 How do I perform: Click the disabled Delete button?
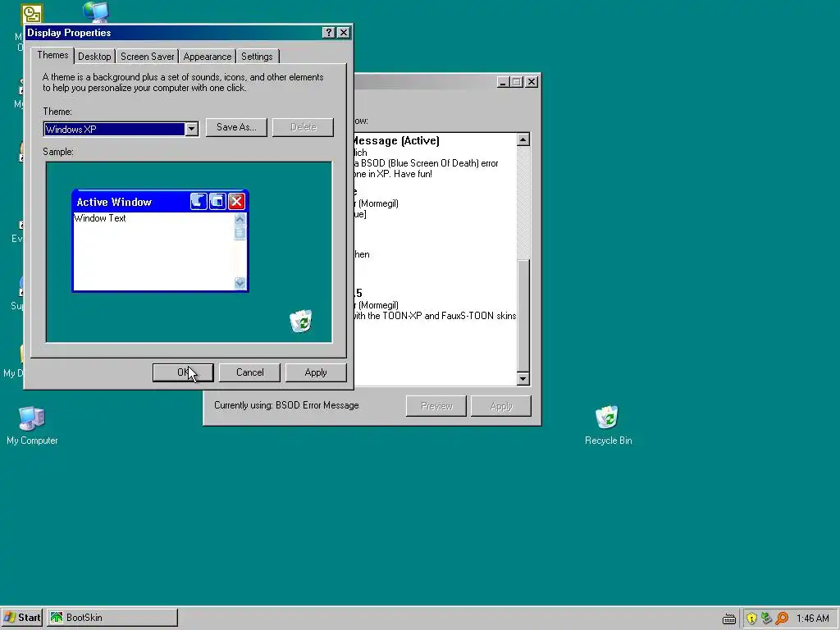(304, 127)
